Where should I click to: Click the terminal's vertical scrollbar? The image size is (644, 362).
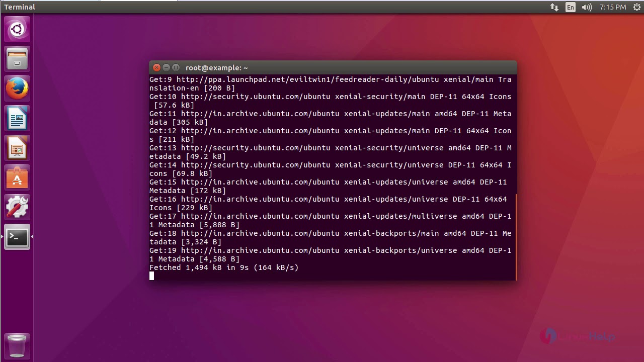tap(516, 237)
